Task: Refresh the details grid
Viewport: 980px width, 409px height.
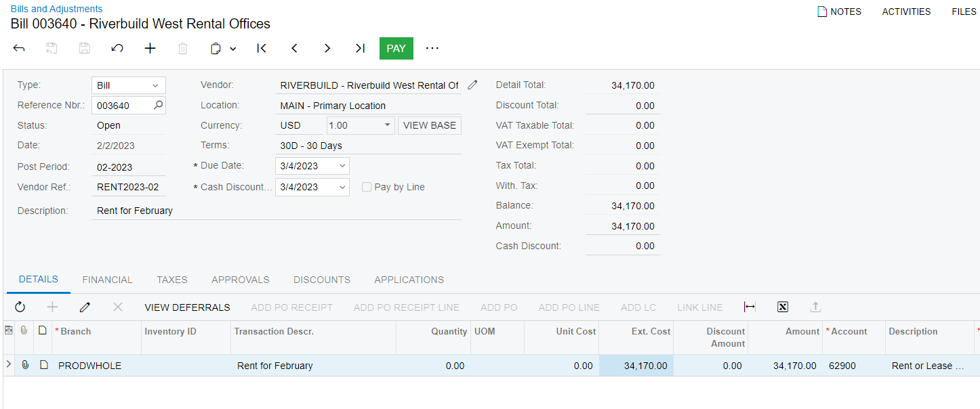Action: pos(20,307)
